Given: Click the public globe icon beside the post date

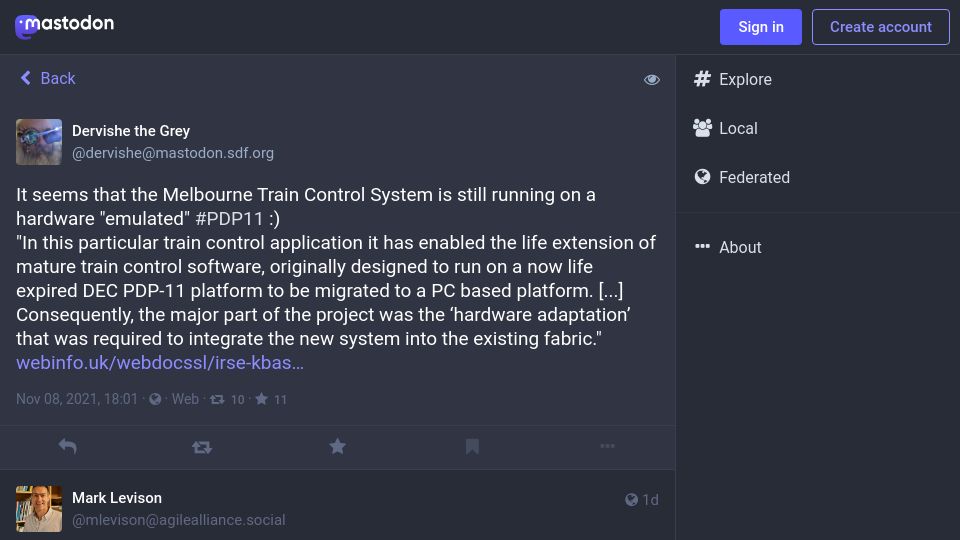Looking at the screenshot, I should [155, 399].
